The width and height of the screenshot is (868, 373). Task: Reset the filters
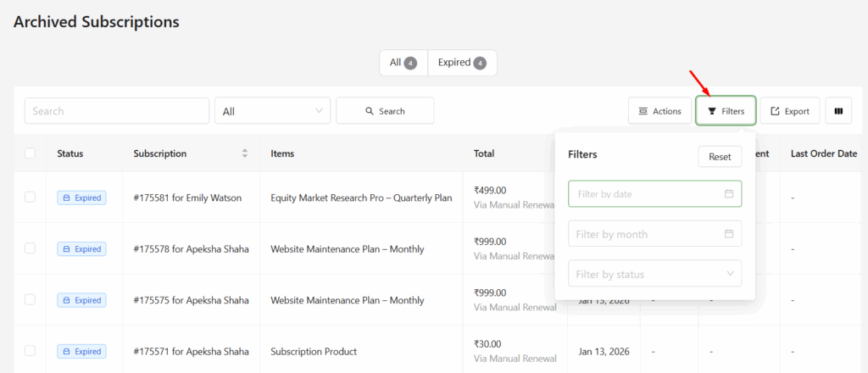tap(719, 157)
